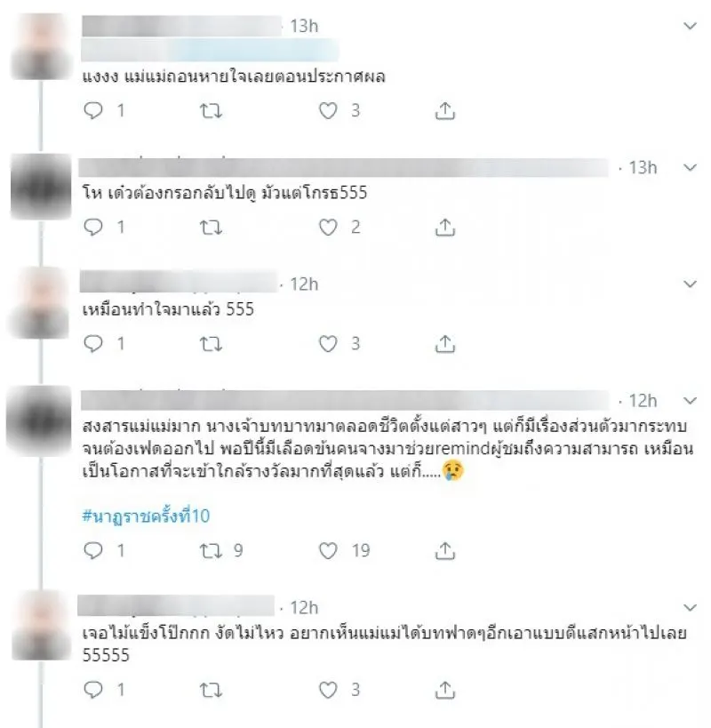Expand the second 13h tweet options chevron
The height and width of the screenshot is (728, 711).
(691, 168)
